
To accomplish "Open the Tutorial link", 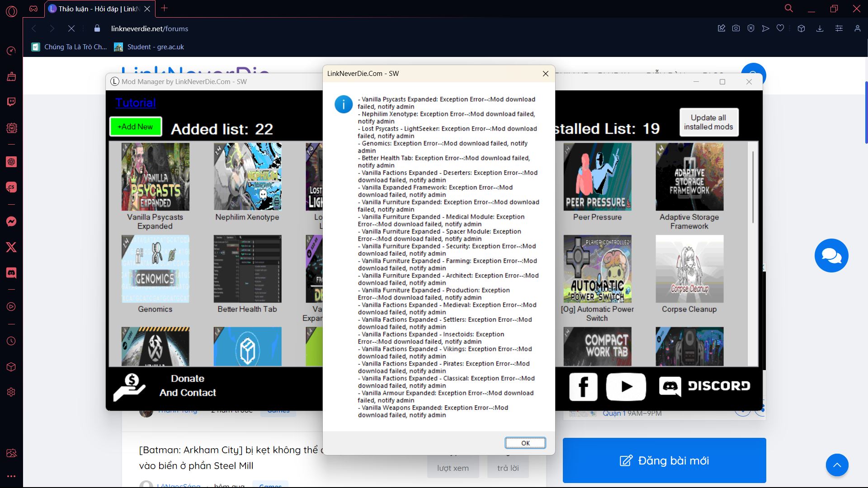I will coord(135,103).
